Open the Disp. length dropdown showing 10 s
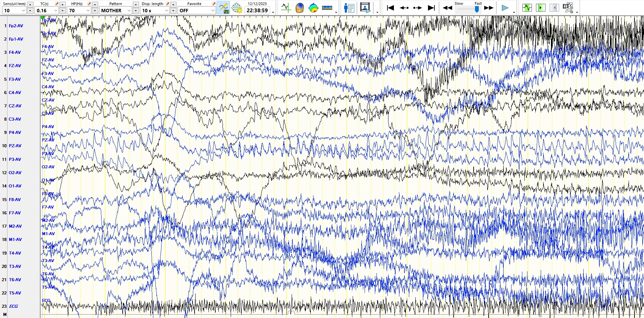The width and height of the screenshot is (644, 318). [x=155, y=11]
